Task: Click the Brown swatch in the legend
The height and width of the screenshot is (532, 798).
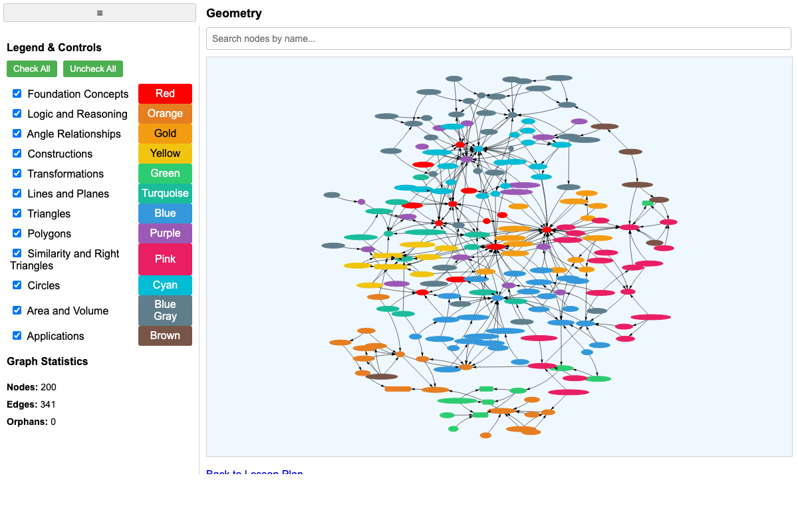Action: point(164,335)
